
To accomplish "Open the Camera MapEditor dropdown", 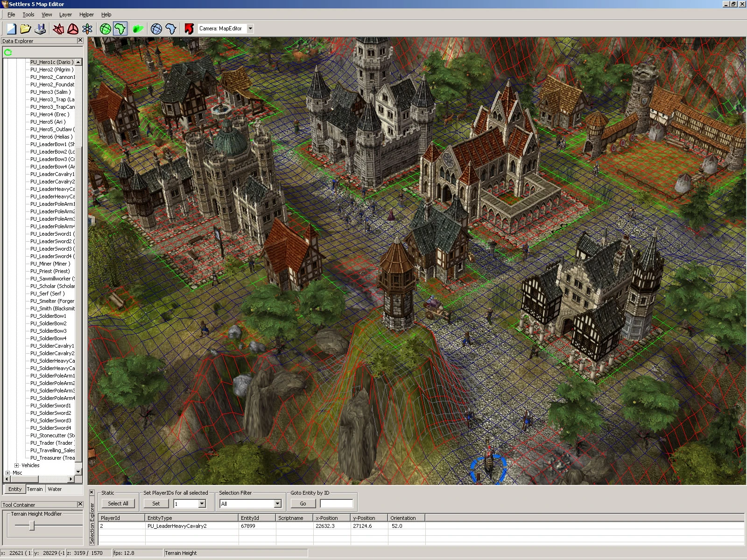I will [x=250, y=28].
